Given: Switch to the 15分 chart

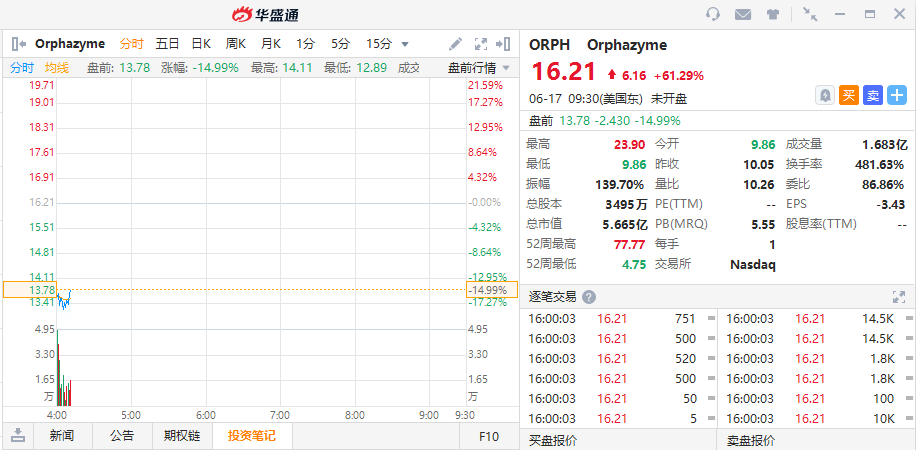Looking at the screenshot, I should click(379, 43).
